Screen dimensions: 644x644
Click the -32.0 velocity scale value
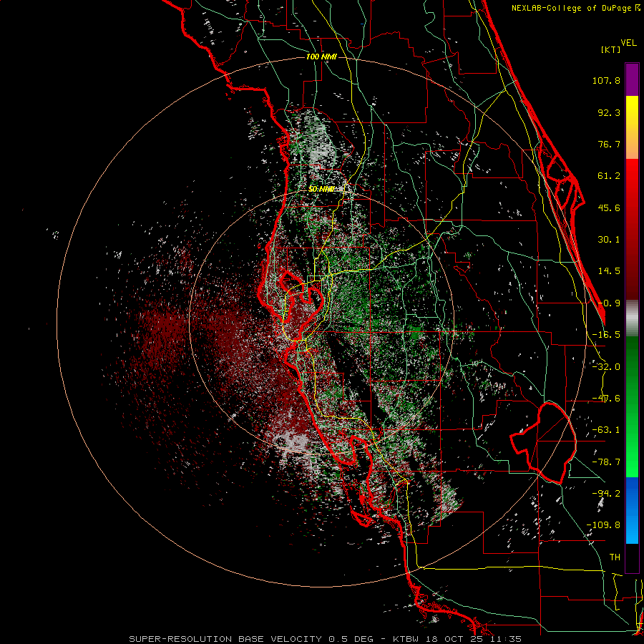point(606,367)
